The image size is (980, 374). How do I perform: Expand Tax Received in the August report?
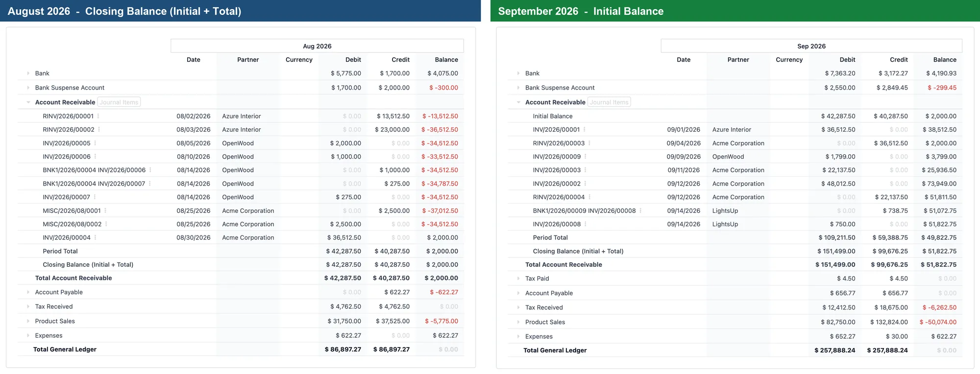(28, 306)
